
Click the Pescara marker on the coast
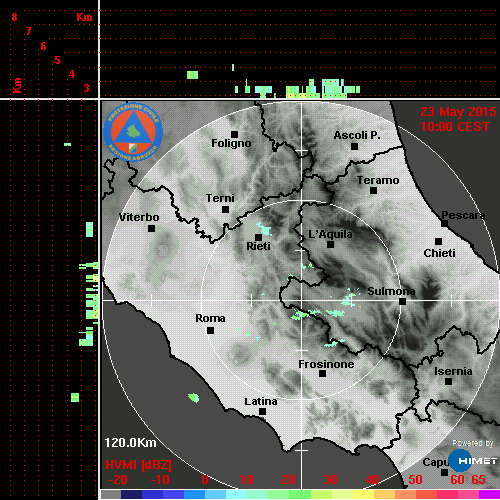pos(444,223)
